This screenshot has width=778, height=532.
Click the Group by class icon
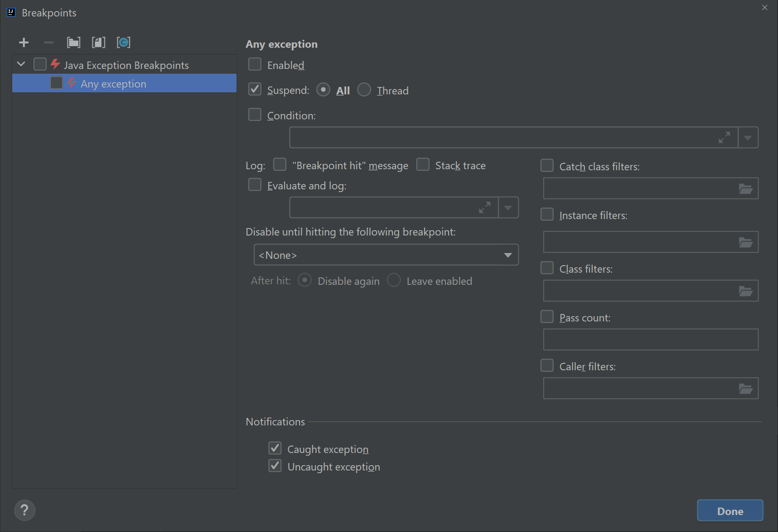[x=124, y=42]
